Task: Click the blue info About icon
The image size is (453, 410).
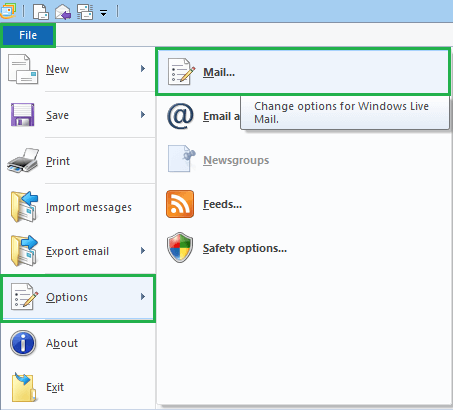Action: (23, 343)
